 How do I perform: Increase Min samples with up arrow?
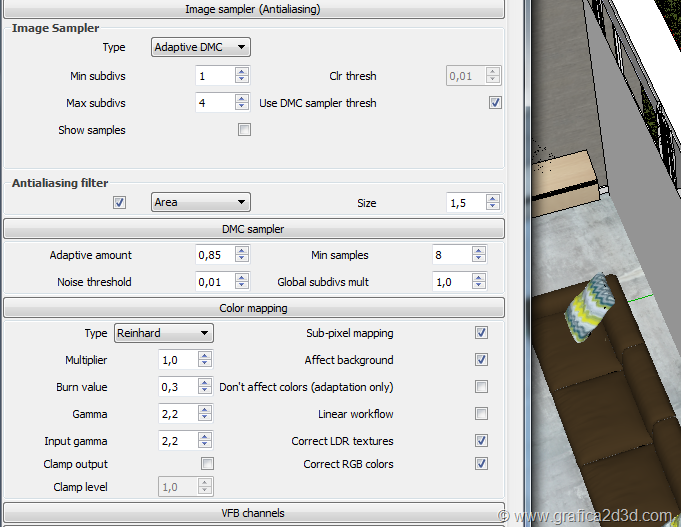479,251
